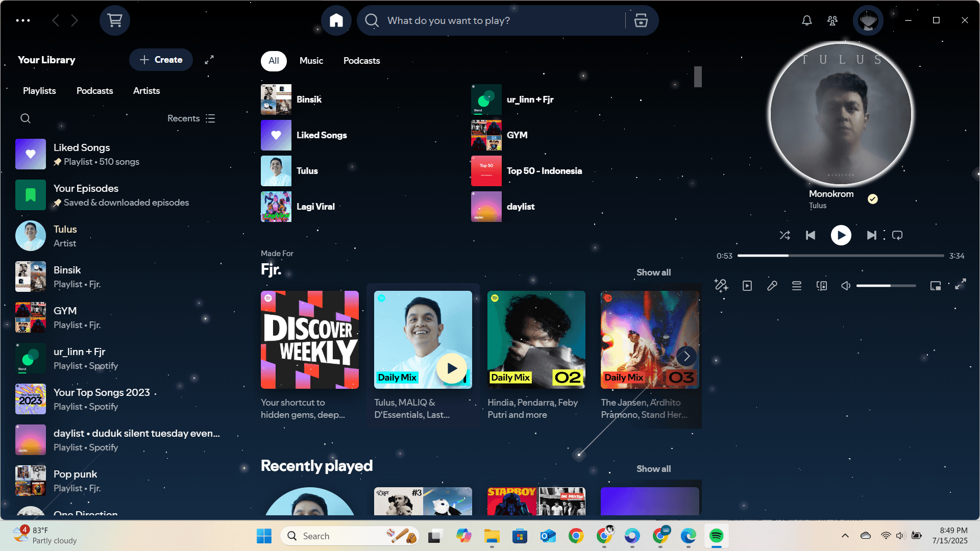Go back with the left arrow
Image resolution: width=980 pixels, height=551 pixels.
coord(56,20)
